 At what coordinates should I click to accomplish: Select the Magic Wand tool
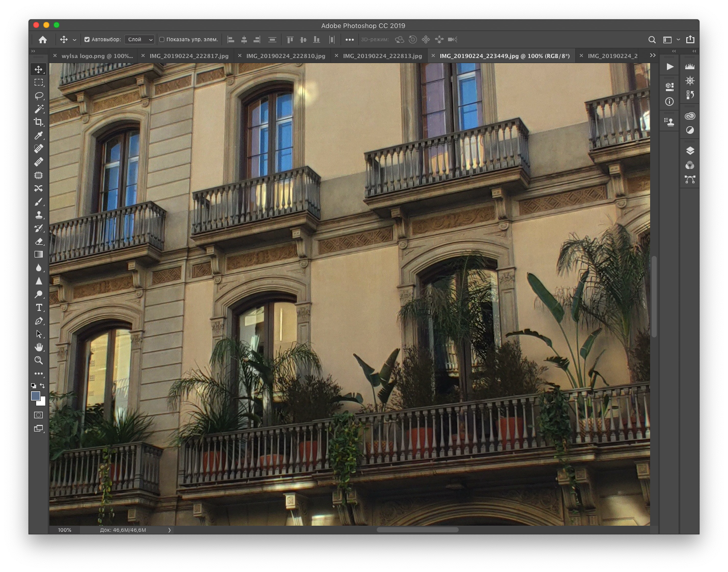point(39,109)
